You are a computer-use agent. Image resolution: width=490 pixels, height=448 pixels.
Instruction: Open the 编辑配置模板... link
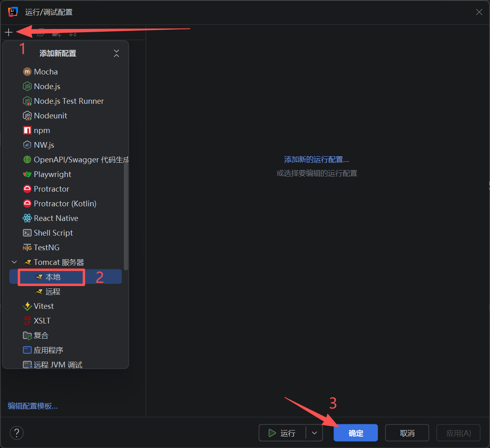(x=33, y=406)
